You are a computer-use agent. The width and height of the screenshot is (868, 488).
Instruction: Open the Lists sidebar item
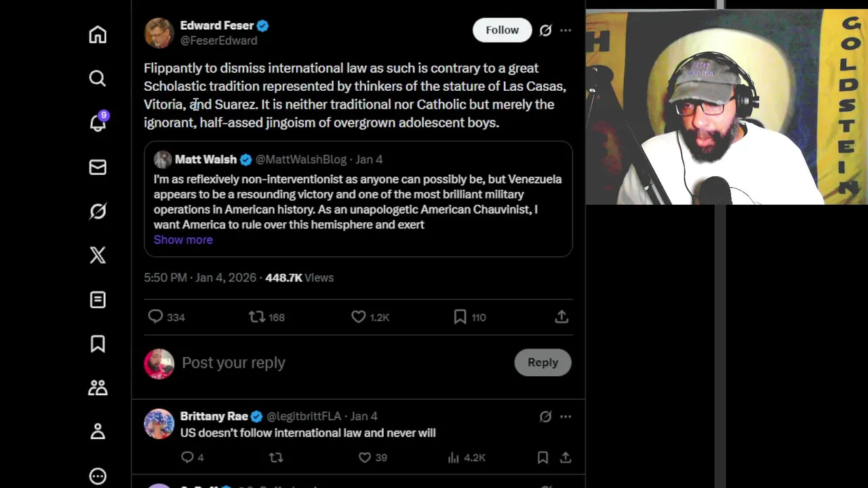(98, 300)
